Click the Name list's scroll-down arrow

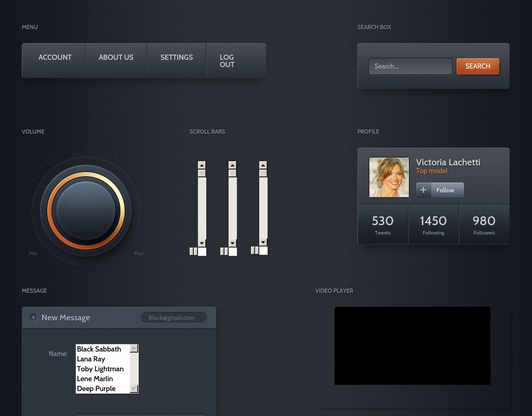pyautogui.click(x=134, y=388)
